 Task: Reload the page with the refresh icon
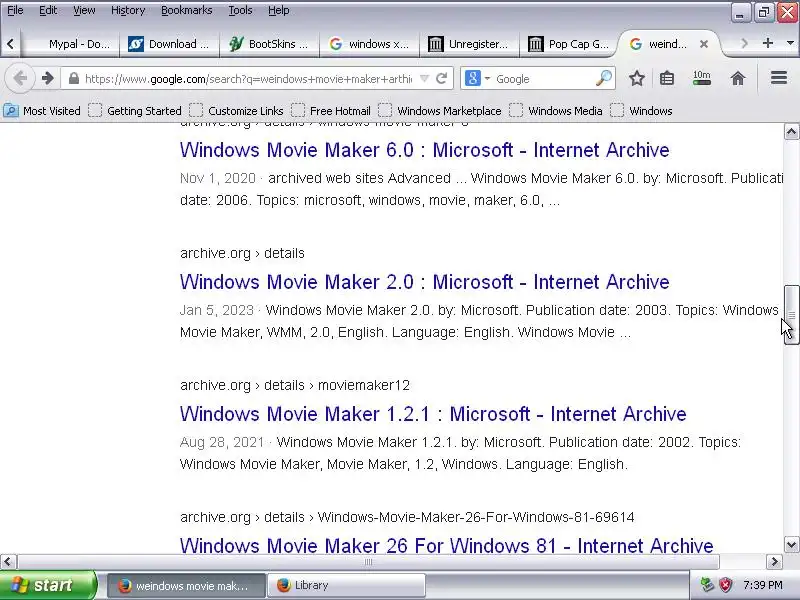[x=442, y=79]
